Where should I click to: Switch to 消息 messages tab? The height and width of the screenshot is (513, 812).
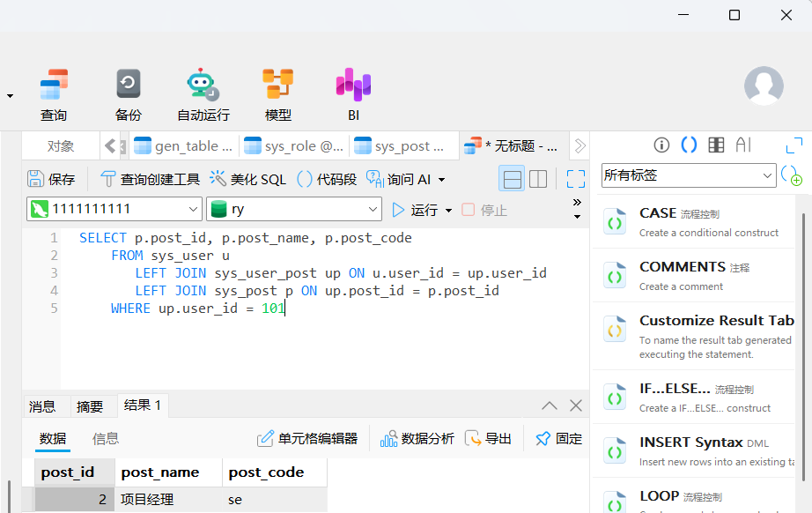[x=42, y=406]
